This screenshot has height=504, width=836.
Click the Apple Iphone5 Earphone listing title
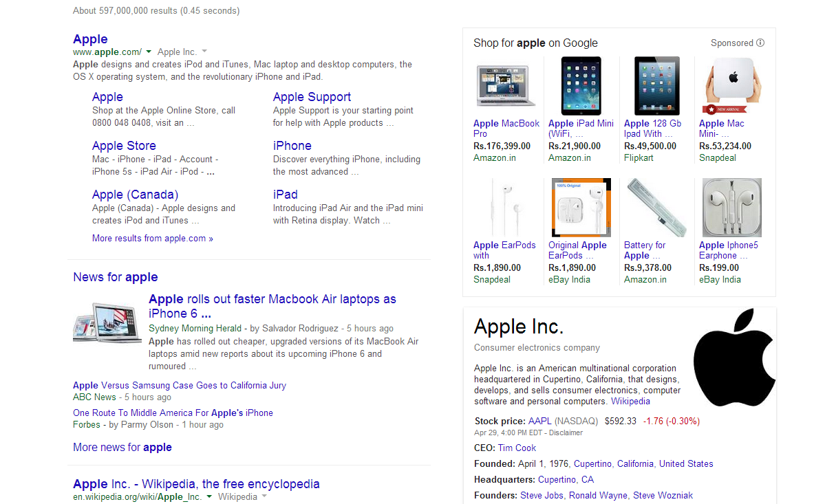tap(729, 250)
